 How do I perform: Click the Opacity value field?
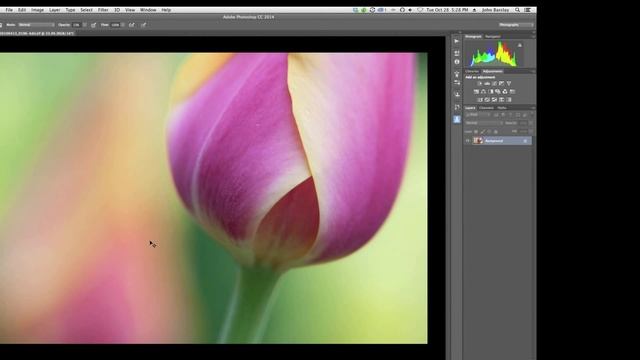[x=76, y=25]
